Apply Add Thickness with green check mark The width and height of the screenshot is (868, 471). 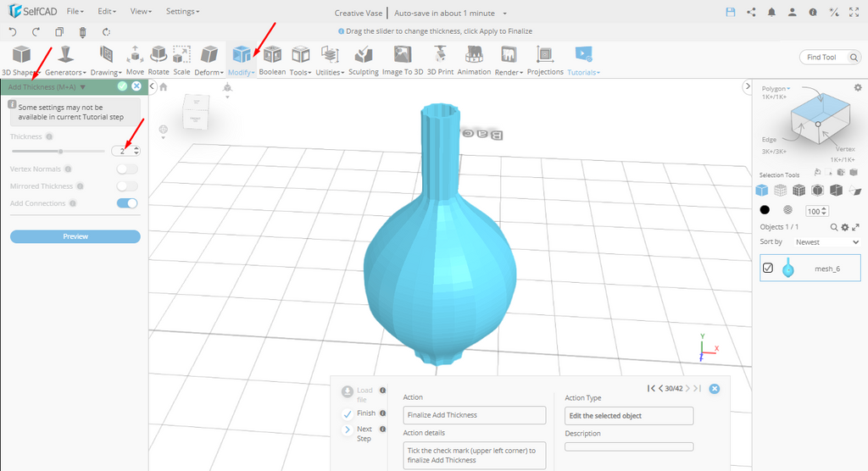point(122,86)
